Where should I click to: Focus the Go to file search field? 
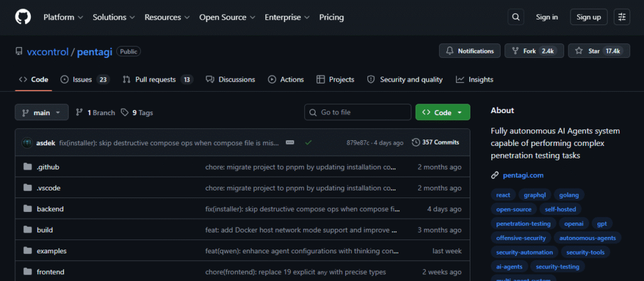tap(358, 112)
